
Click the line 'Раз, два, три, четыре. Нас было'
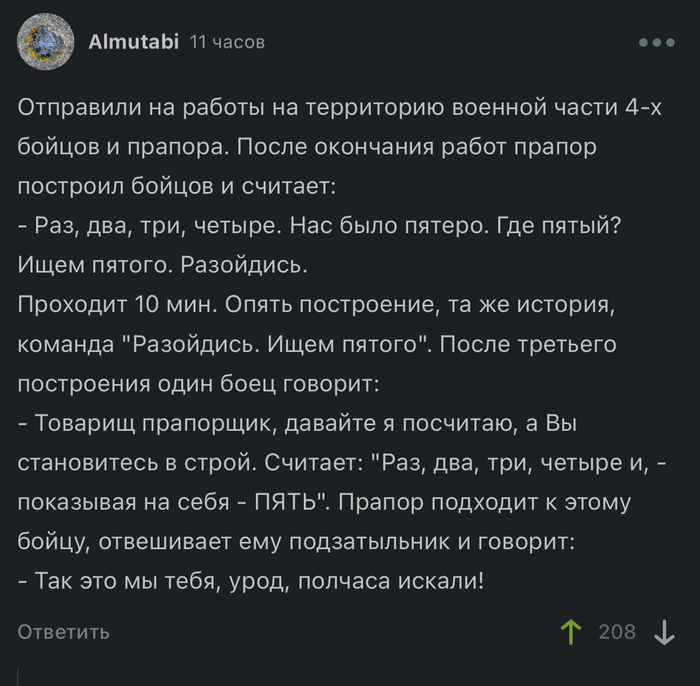coord(319,225)
